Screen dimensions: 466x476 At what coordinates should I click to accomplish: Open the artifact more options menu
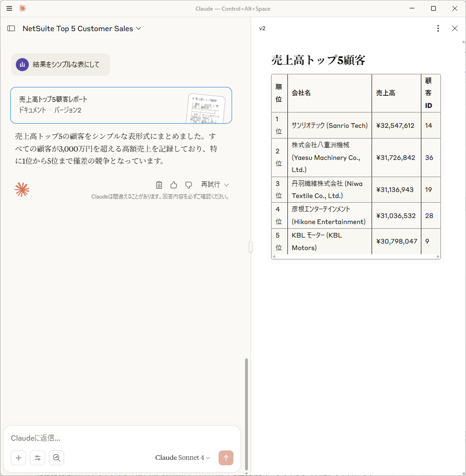pyautogui.click(x=438, y=28)
